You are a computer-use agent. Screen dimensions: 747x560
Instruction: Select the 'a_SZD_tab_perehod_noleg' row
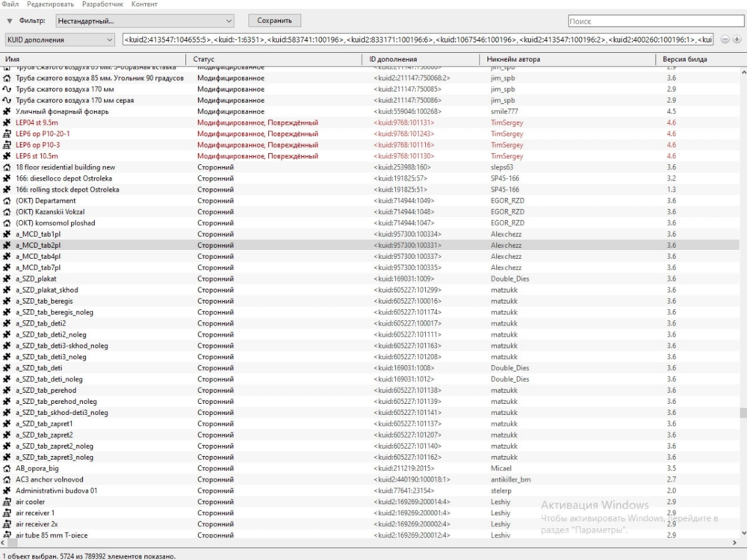370,402
